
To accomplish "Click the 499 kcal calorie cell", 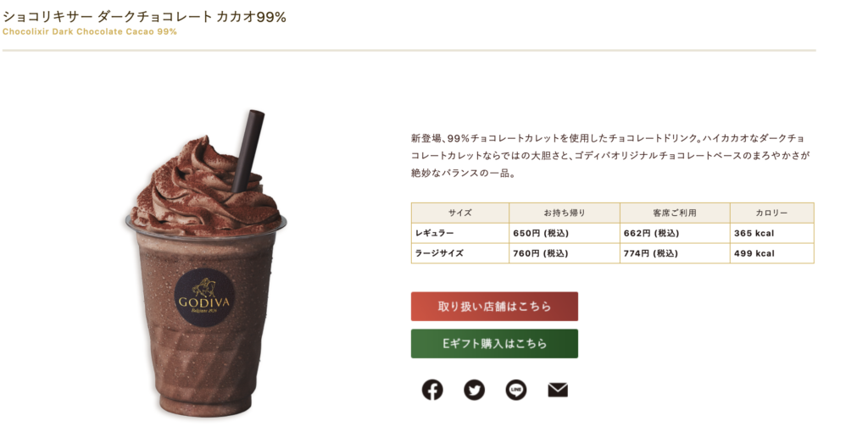I will (771, 253).
